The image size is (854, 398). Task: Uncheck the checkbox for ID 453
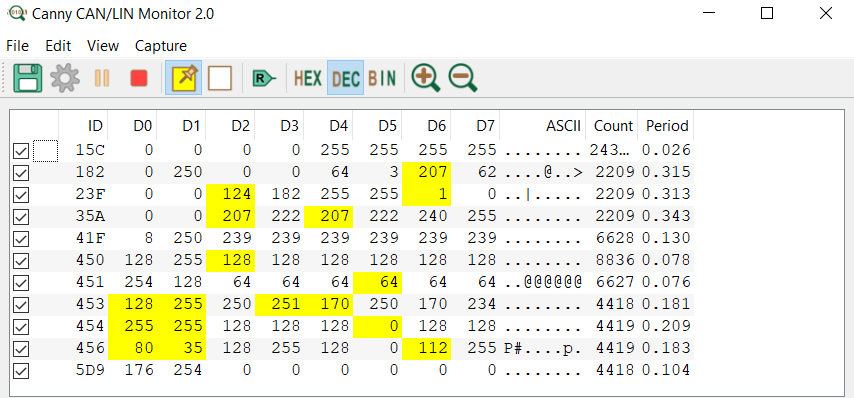pyautogui.click(x=21, y=305)
